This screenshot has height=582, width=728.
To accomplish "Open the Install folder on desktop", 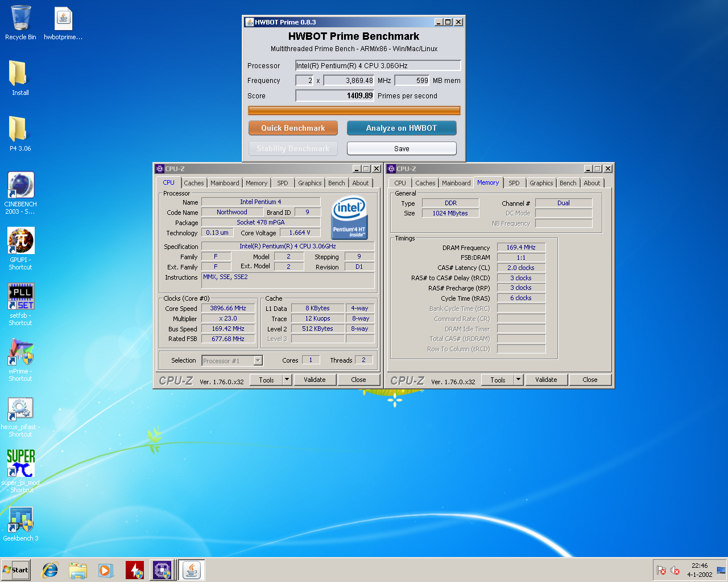I will [20, 78].
